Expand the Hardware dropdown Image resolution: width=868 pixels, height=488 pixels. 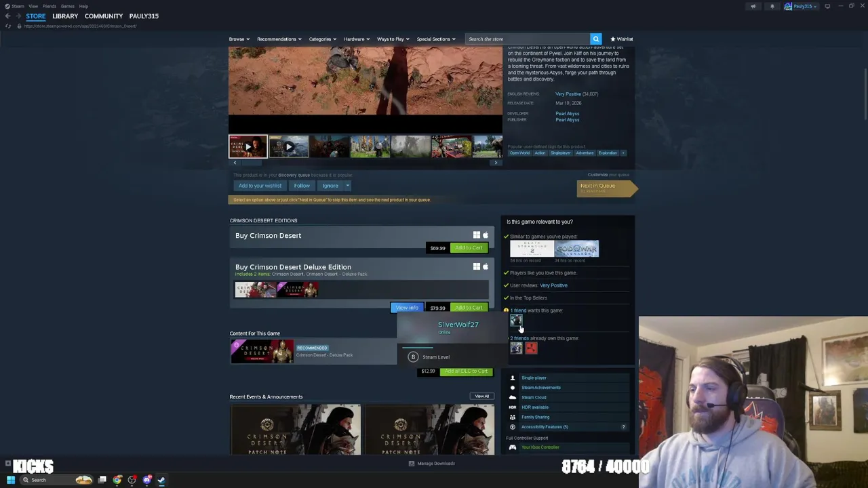coord(356,39)
